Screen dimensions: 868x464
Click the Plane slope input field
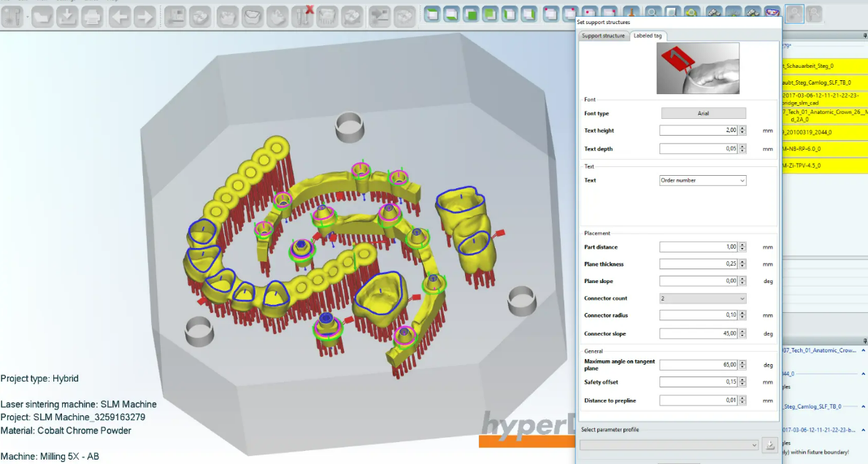[699, 282]
